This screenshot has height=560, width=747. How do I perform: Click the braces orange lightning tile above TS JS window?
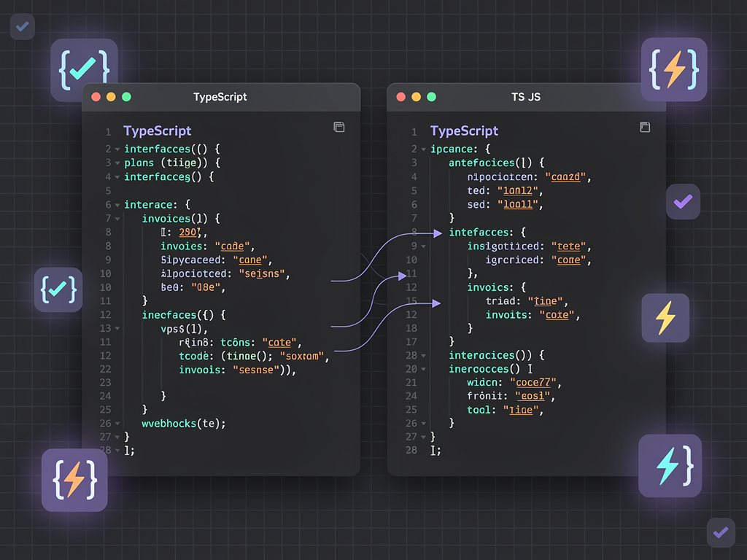pyautogui.click(x=673, y=69)
